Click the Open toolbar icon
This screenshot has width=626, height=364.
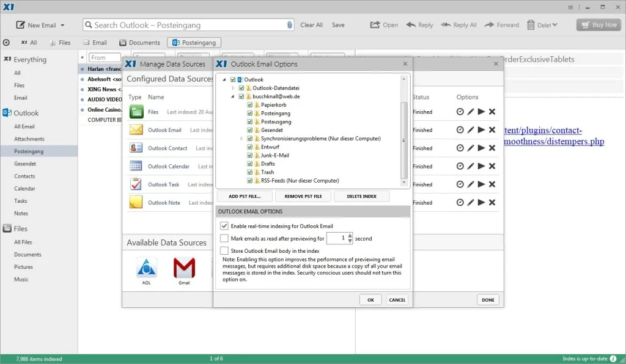pyautogui.click(x=375, y=24)
